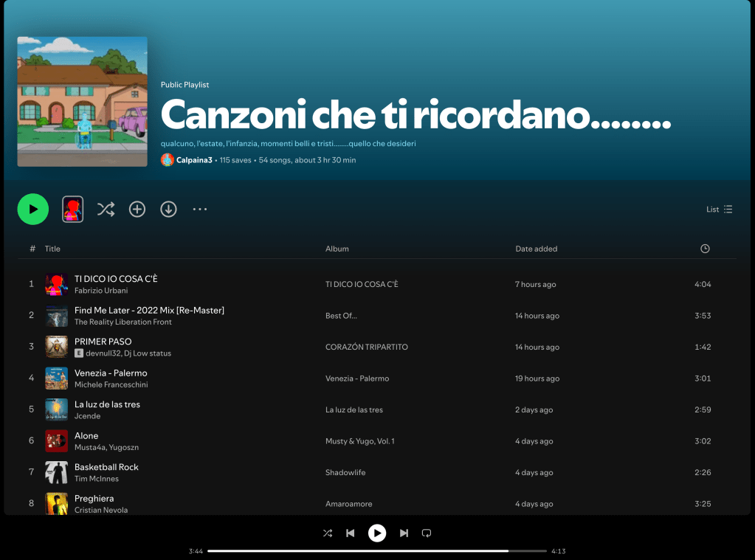
Task: Click the TI DICO IO COSA C'È cover art
Action: click(56, 284)
